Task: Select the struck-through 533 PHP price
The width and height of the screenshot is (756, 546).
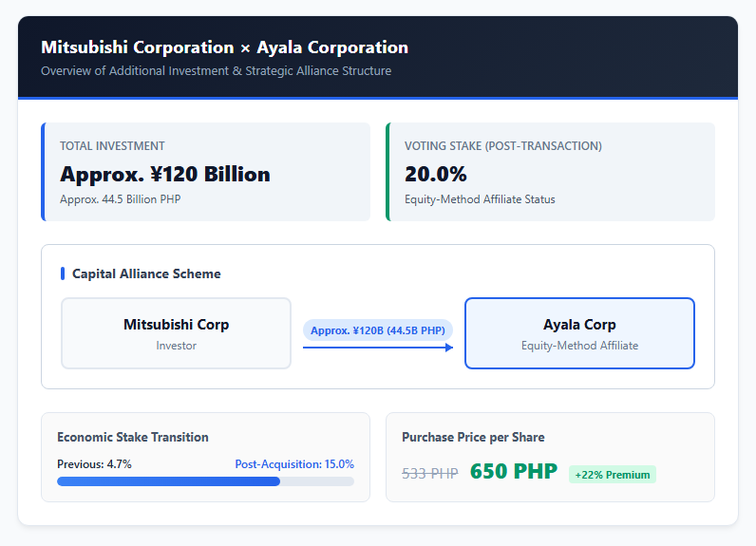Action: click(x=430, y=474)
